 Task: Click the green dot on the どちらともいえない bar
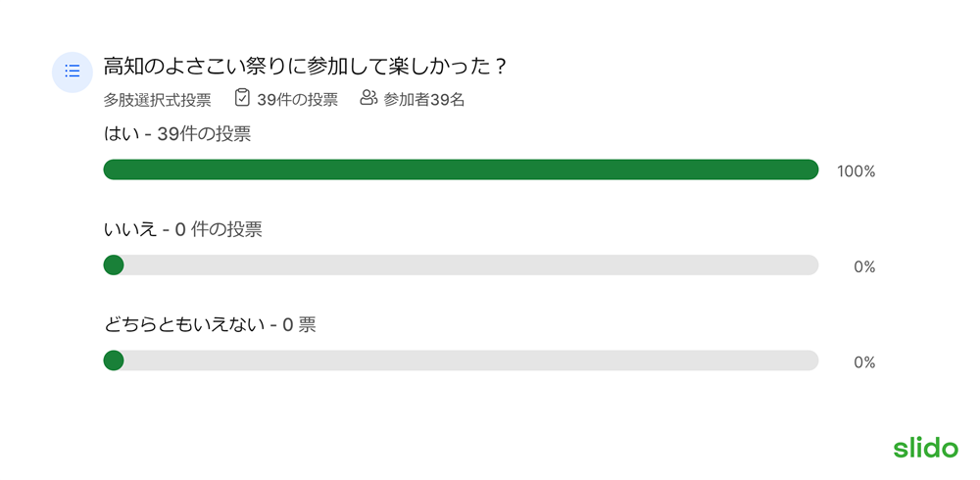(x=113, y=360)
